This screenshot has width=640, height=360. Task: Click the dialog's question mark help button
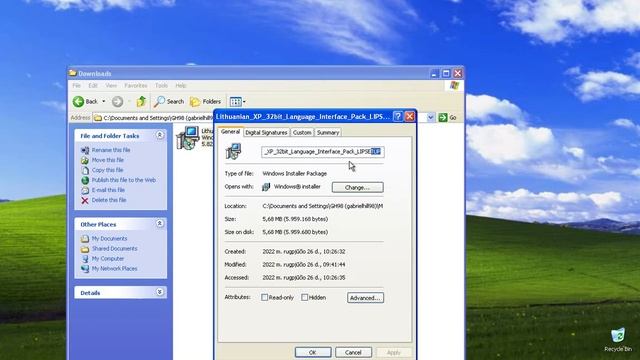click(398, 117)
